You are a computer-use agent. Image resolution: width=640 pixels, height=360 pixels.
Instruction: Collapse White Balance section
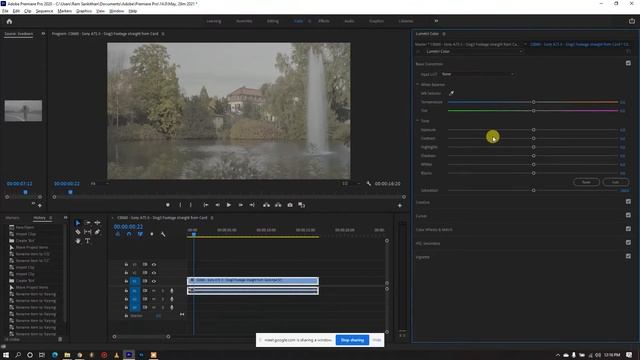pos(418,84)
